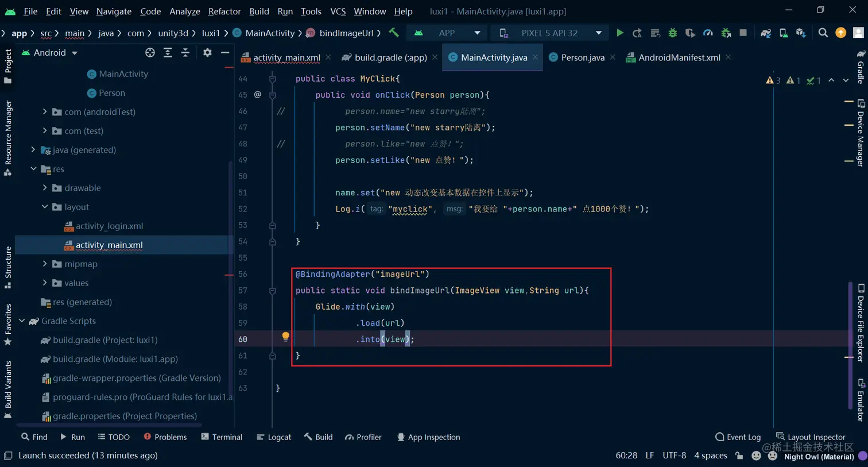Open Logcat tool window
Viewport: 868px width, 467px height.
coord(274,437)
